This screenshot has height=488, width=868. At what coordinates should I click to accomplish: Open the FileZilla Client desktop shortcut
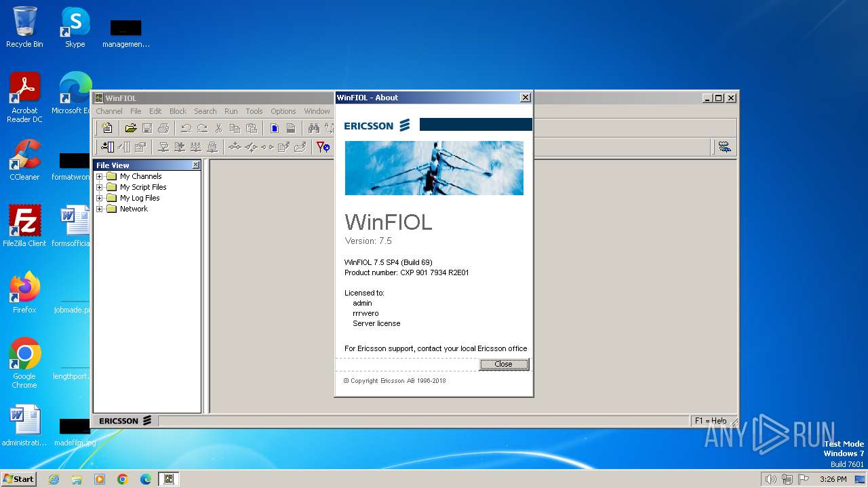click(24, 226)
